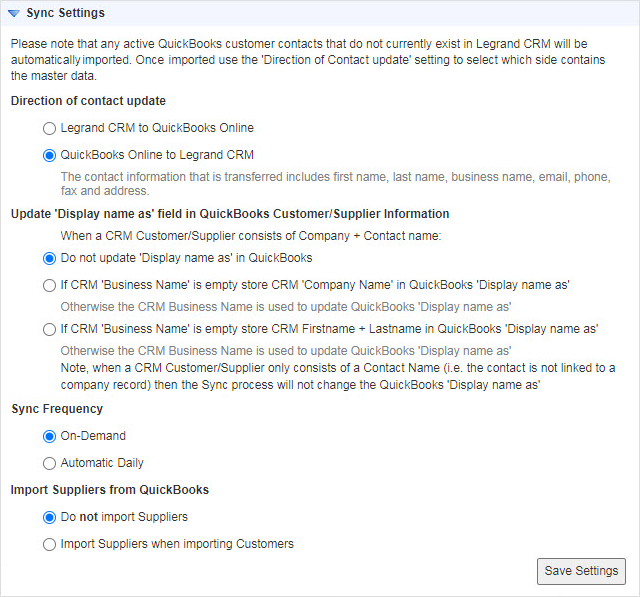Image resolution: width=640 pixels, height=597 pixels.
Task: Click the 'Sync Frequency' section heading
Action: point(57,409)
